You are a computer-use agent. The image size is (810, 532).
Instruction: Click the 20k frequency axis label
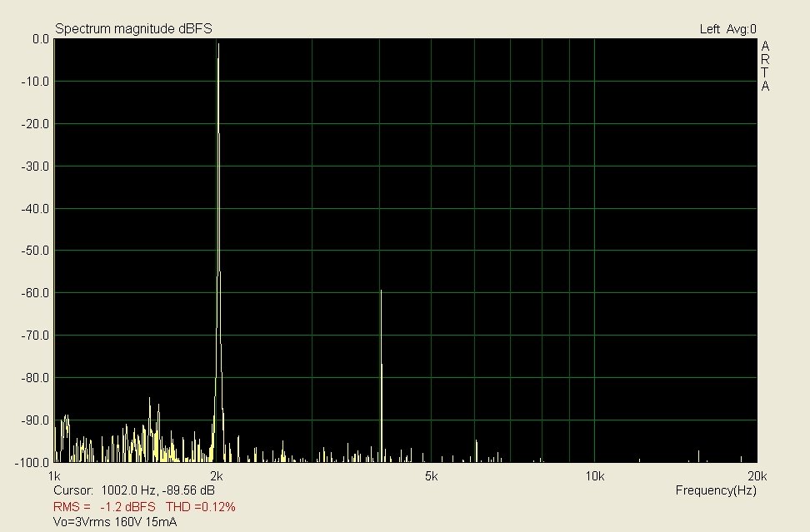point(757,476)
